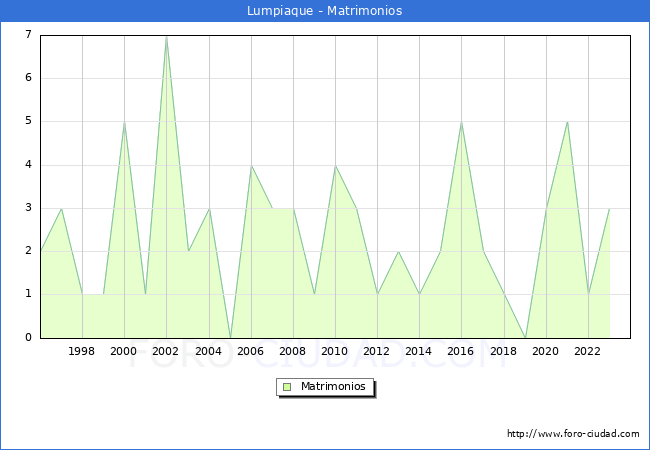The height and width of the screenshot is (450, 650).
Task: Select the 2004 x-axis label
Action: point(209,351)
